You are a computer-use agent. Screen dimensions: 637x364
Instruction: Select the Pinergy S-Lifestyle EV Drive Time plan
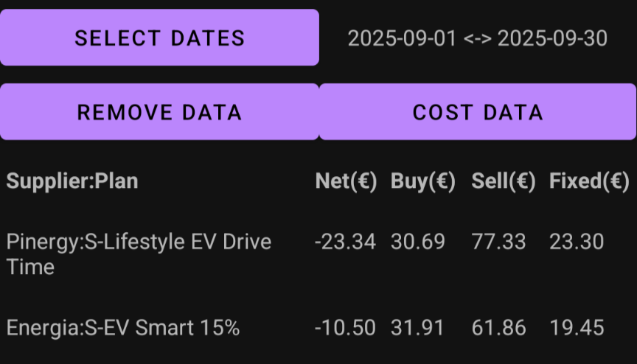coord(139,253)
